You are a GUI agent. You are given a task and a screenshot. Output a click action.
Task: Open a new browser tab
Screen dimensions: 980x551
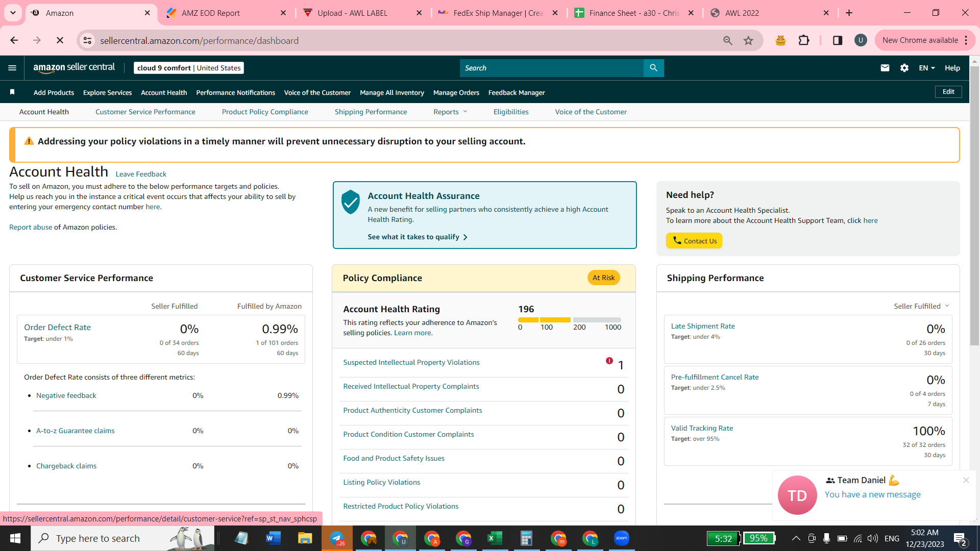pos(849,13)
